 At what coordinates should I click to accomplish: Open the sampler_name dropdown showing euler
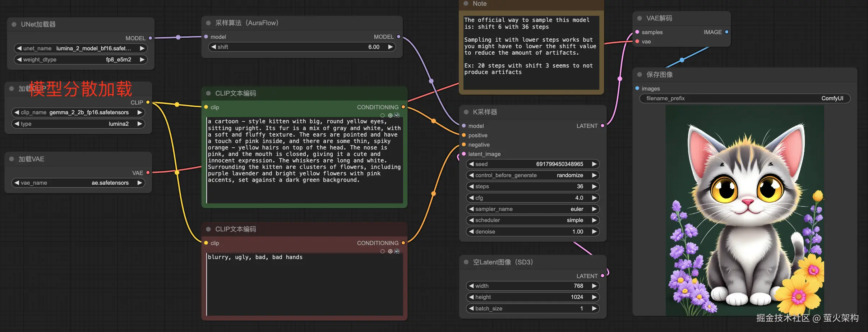tap(532, 209)
